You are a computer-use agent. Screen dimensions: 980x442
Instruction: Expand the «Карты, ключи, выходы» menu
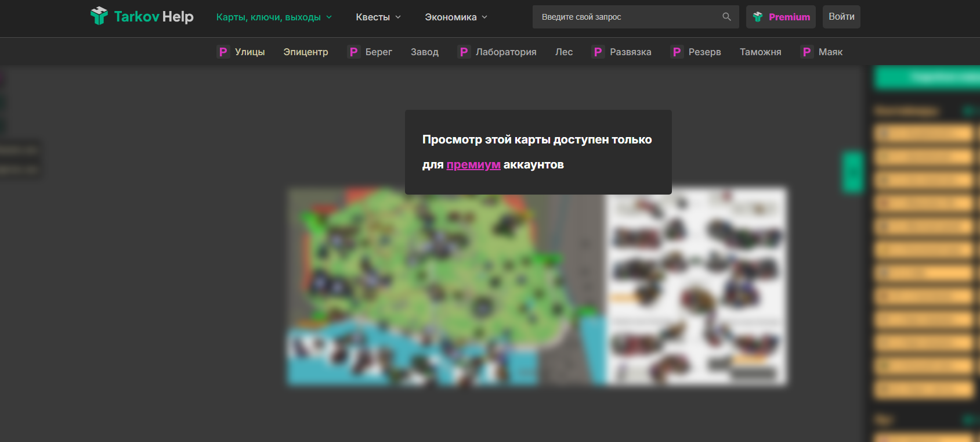pos(274,17)
